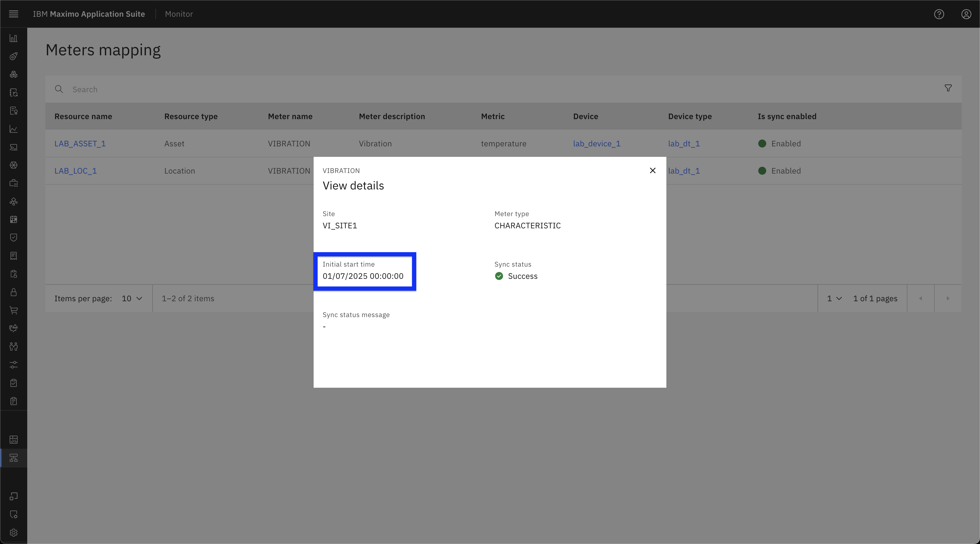Viewport: 980px width, 544px height.
Task: Click Meter description column header
Action: [392, 116]
